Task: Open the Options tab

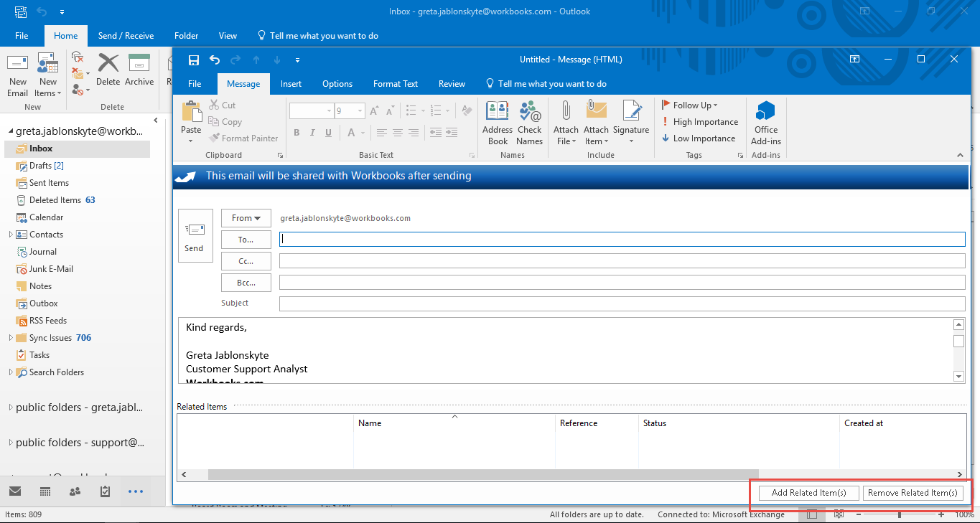Action: pos(337,84)
